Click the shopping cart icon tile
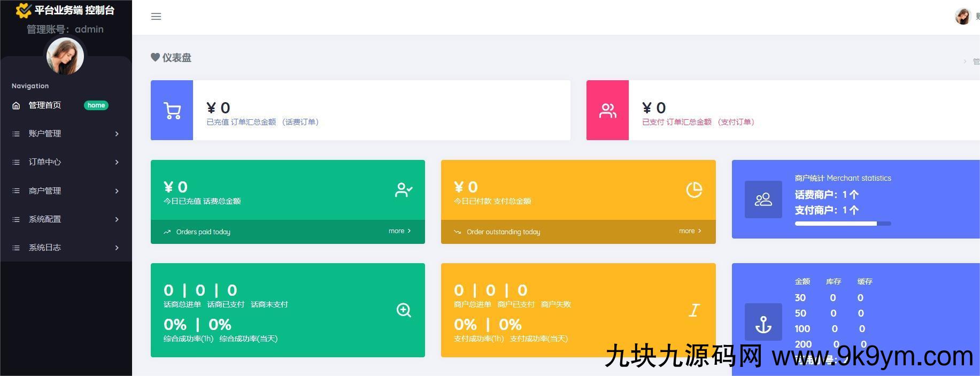Screen dimensions: 980x376 [172, 110]
